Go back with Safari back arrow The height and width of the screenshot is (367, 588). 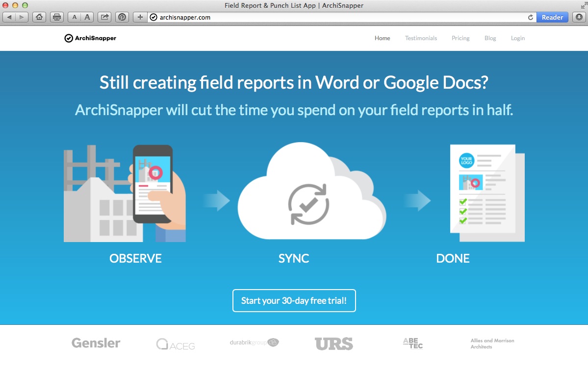pos(9,17)
